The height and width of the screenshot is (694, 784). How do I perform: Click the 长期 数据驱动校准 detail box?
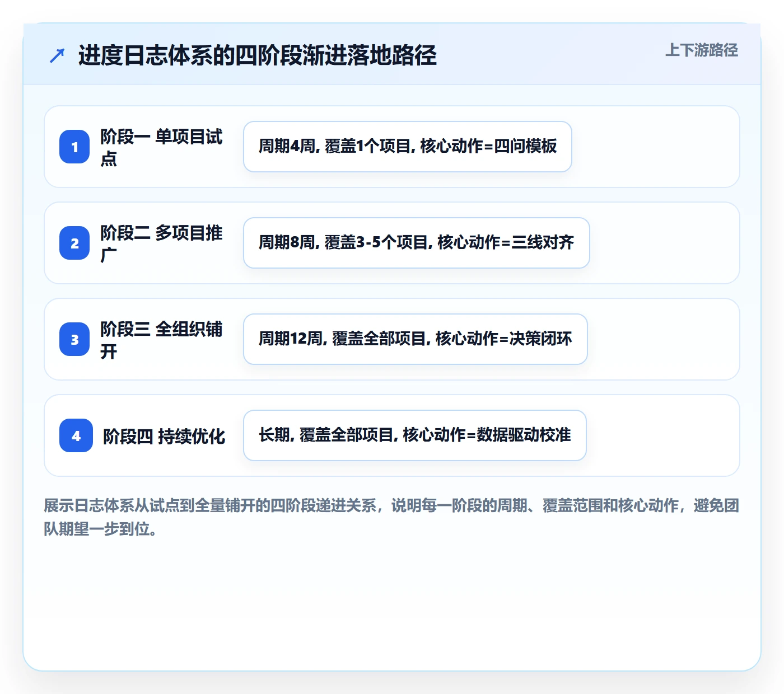(415, 435)
